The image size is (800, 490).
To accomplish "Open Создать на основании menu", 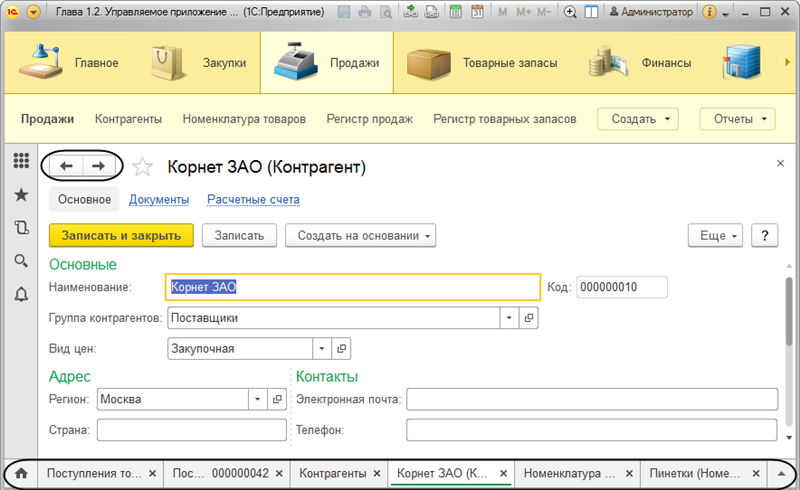I will coord(361,235).
